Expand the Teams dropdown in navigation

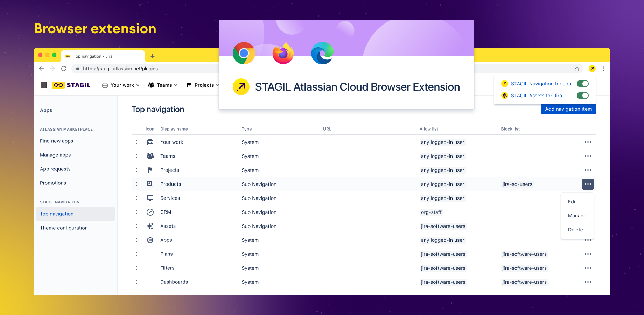point(163,85)
